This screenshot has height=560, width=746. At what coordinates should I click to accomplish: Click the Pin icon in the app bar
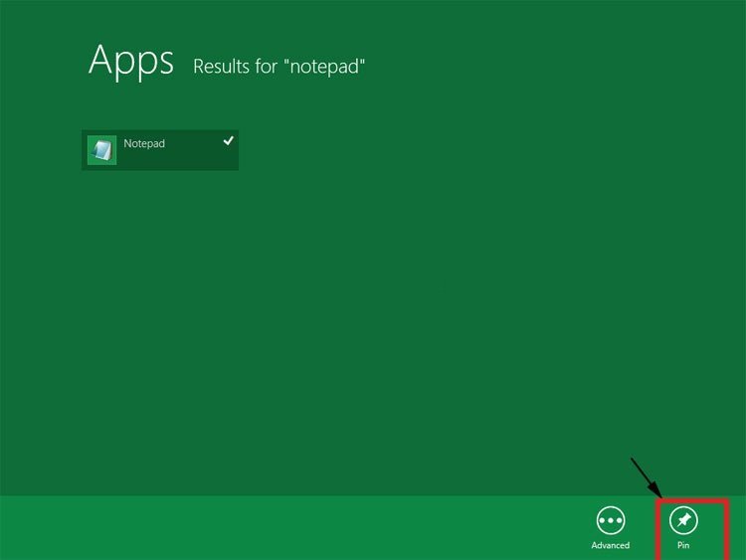point(683,520)
